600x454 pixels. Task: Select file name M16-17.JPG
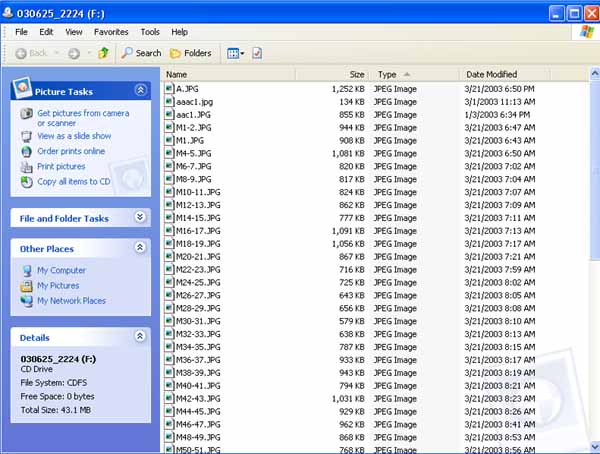pyautogui.click(x=198, y=231)
